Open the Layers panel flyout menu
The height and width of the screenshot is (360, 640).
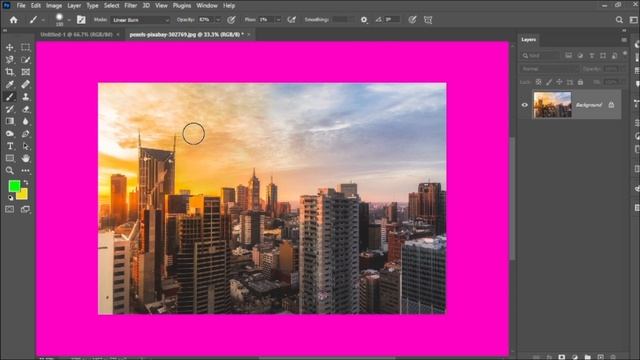(624, 40)
